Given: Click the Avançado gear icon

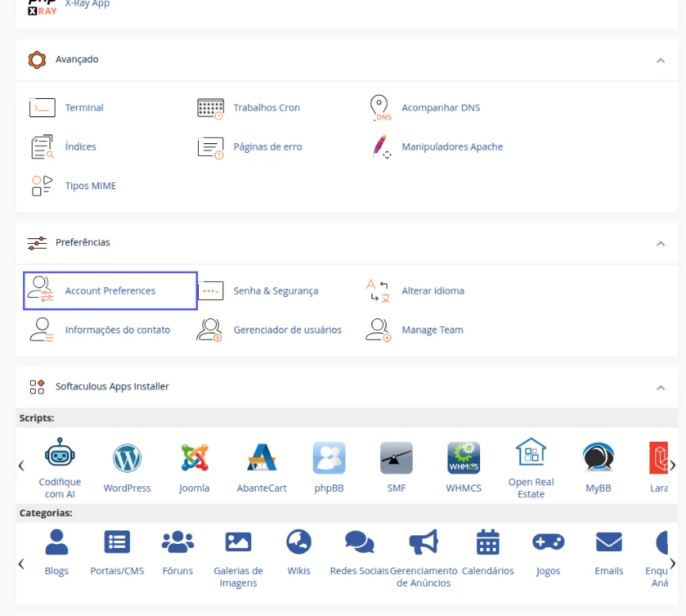Looking at the screenshot, I should [x=36, y=60].
